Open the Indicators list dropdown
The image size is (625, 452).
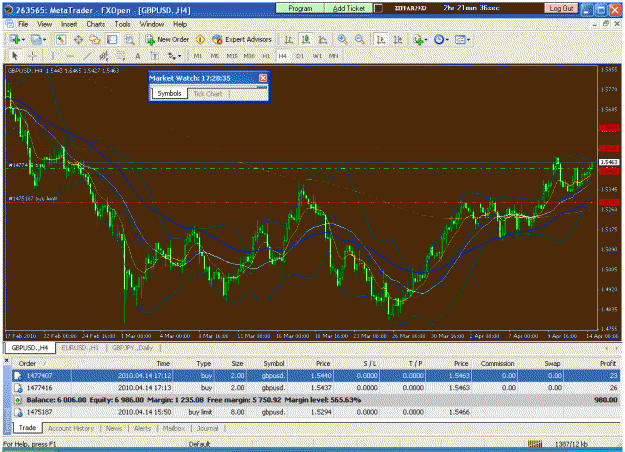tap(420, 39)
